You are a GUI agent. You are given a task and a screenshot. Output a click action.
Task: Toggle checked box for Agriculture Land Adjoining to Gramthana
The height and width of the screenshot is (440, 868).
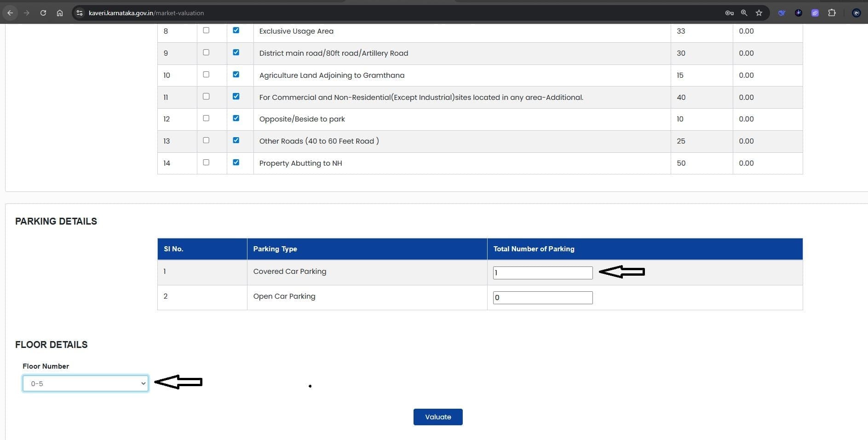(236, 75)
